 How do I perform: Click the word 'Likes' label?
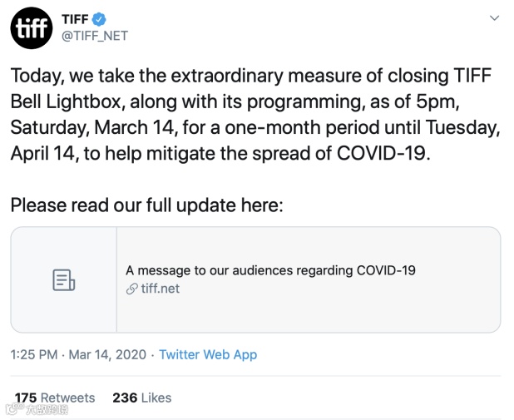(156, 398)
